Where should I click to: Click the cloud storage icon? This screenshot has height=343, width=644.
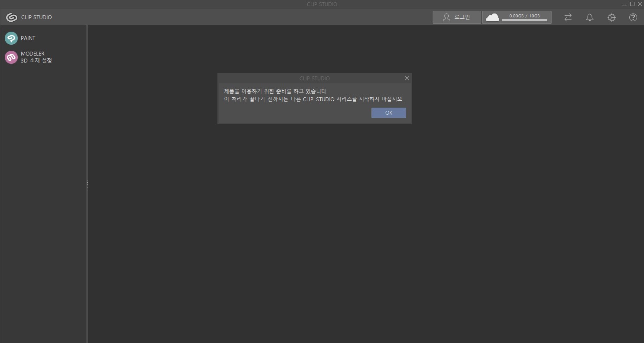[493, 17]
